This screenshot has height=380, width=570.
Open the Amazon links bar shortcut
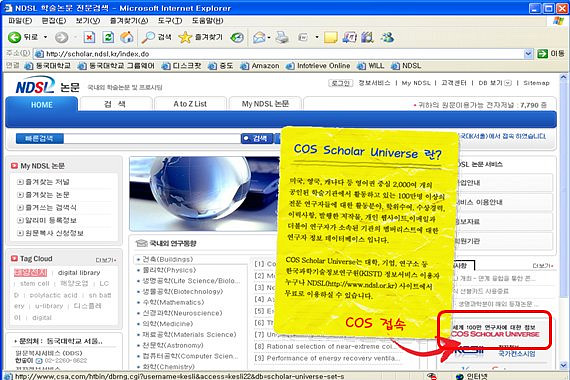[260, 66]
